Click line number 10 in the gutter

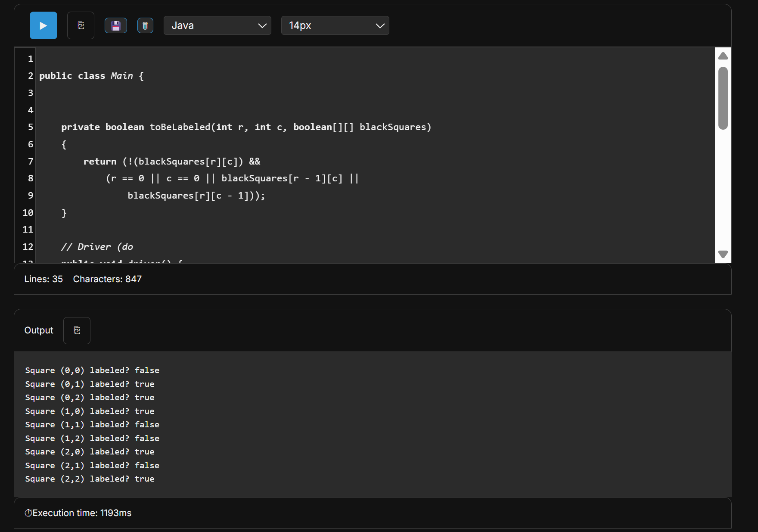coord(28,213)
